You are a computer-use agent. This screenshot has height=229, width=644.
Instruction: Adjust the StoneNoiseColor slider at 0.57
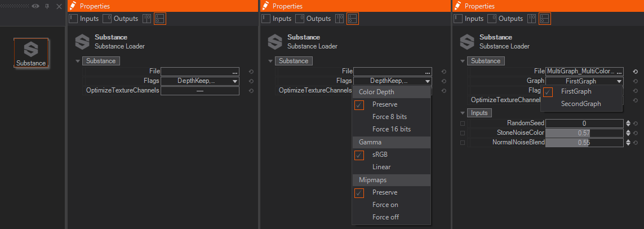(x=584, y=133)
